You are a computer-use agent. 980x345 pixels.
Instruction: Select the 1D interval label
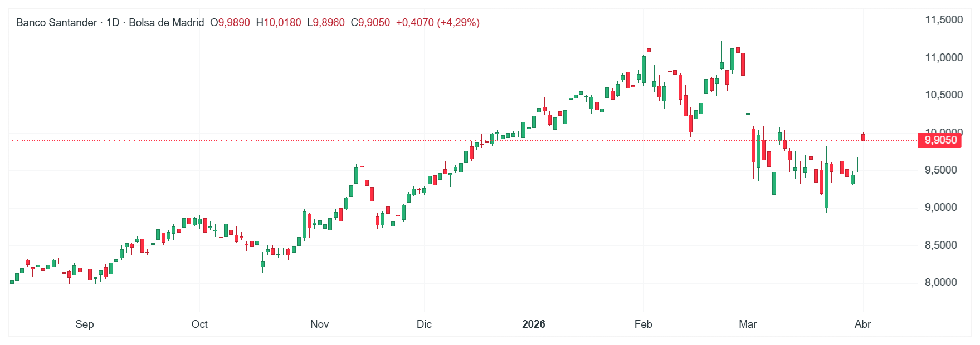coord(113,23)
